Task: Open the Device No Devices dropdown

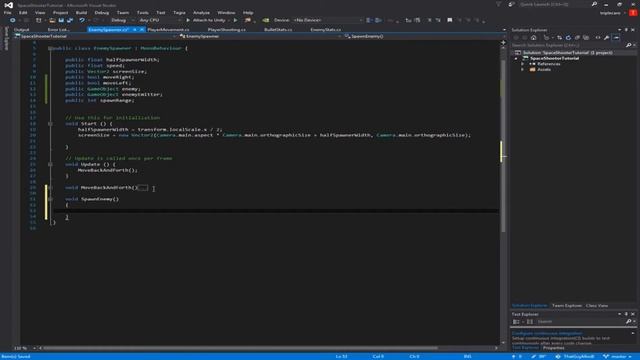Action: point(328,20)
